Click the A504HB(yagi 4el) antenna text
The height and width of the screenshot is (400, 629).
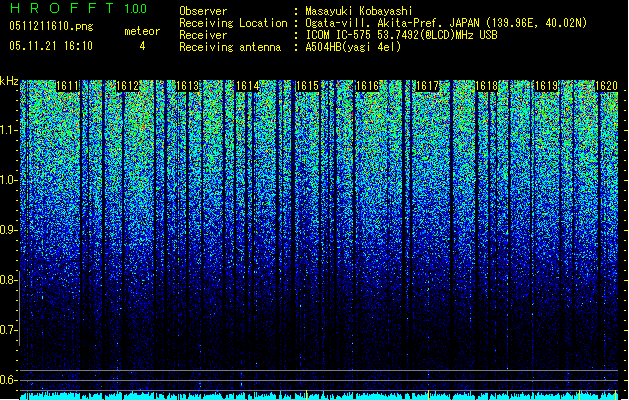(353, 47)
